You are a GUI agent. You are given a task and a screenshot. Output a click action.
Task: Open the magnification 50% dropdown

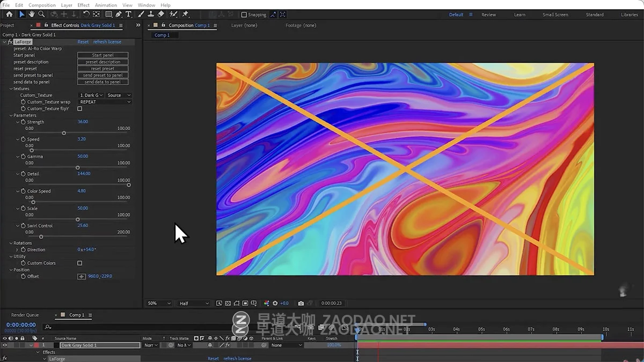click(158, 303)
